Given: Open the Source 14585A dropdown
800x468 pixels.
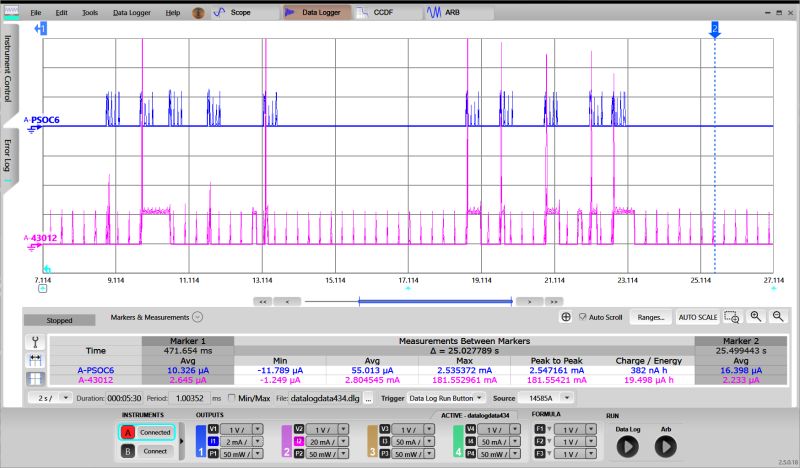Looking at the screenshot, I should pos(566,398).
